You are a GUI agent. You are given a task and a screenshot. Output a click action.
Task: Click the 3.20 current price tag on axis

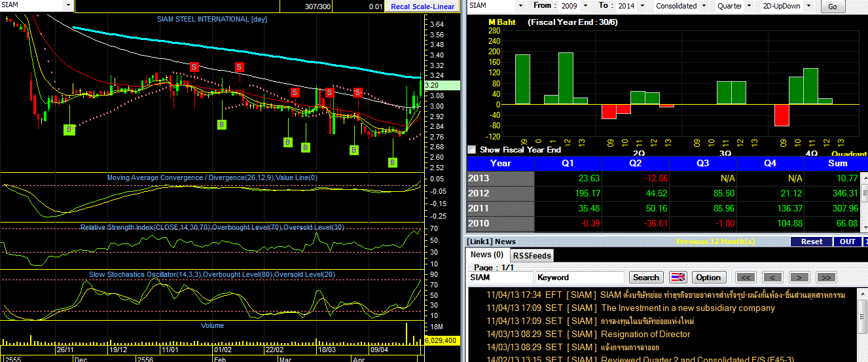point(443,85)
